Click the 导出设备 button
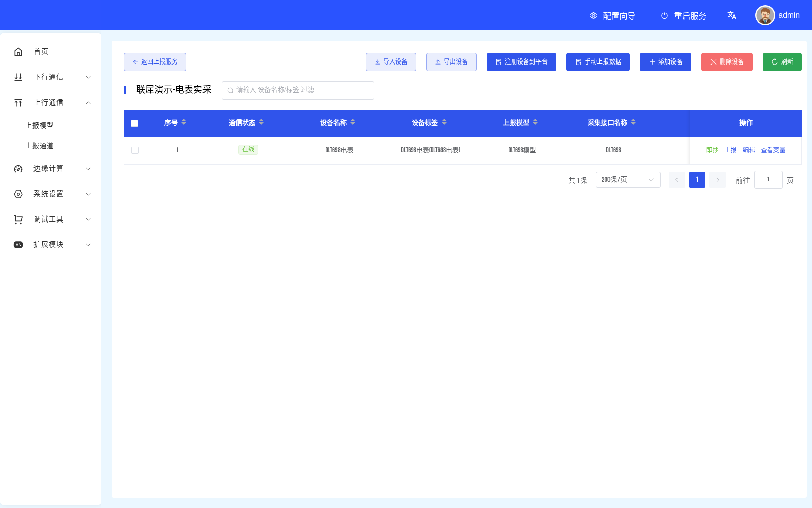812x508 pixels. coord(451,62)
